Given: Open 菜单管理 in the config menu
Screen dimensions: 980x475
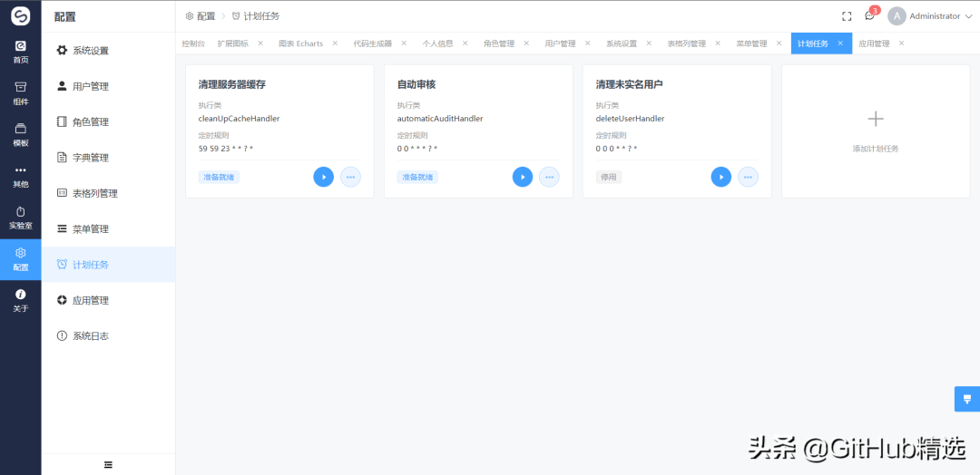Looking at the screenshot, I should [108, 228].
